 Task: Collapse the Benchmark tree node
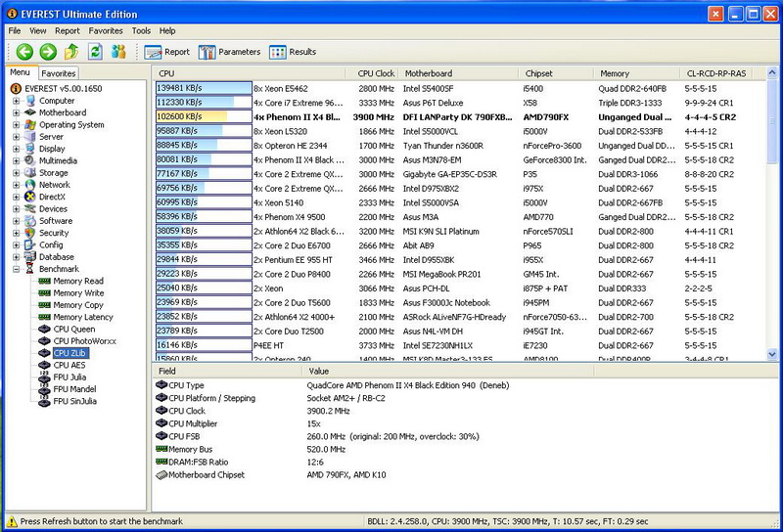[16, 269]
